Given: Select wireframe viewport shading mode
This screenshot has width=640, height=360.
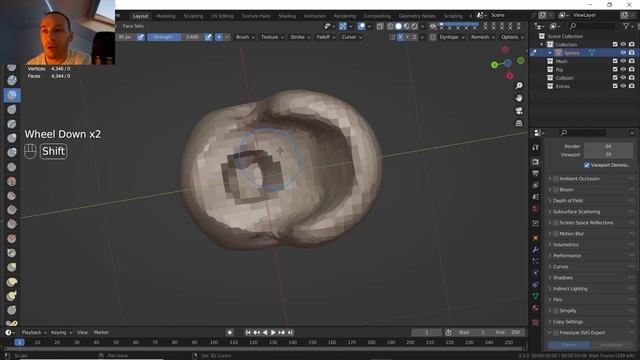Looking at the screenshot, I should (390, 26).
